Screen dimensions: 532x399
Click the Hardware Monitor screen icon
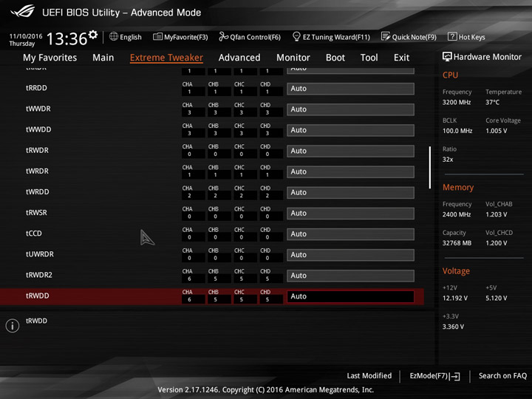[447, 57]
